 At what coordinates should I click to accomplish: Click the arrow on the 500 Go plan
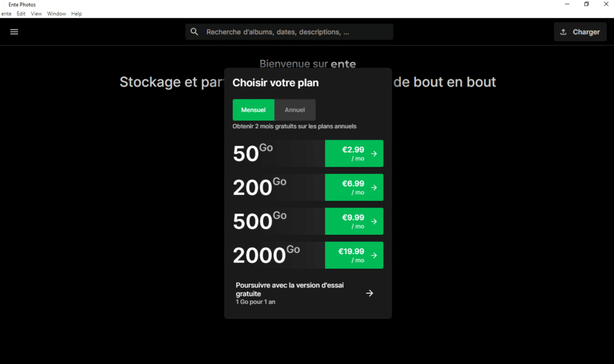click(x=374, y=221)
